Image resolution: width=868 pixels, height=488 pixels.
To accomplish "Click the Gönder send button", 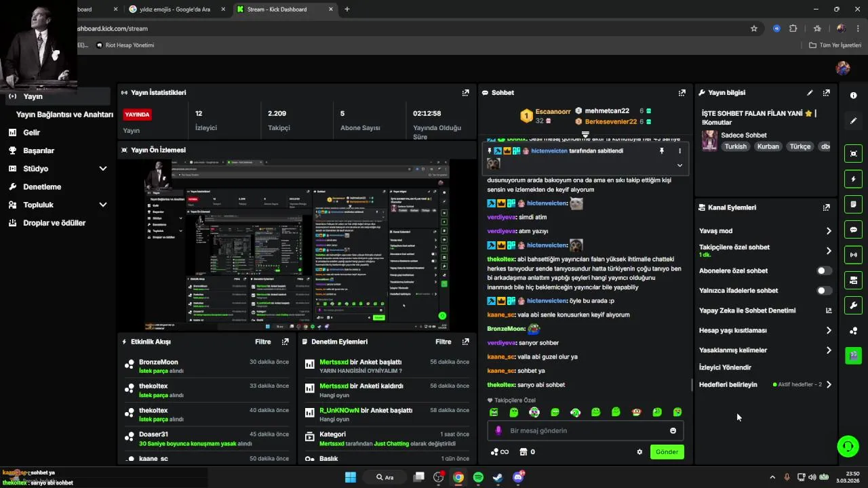I will click(667, 452).
